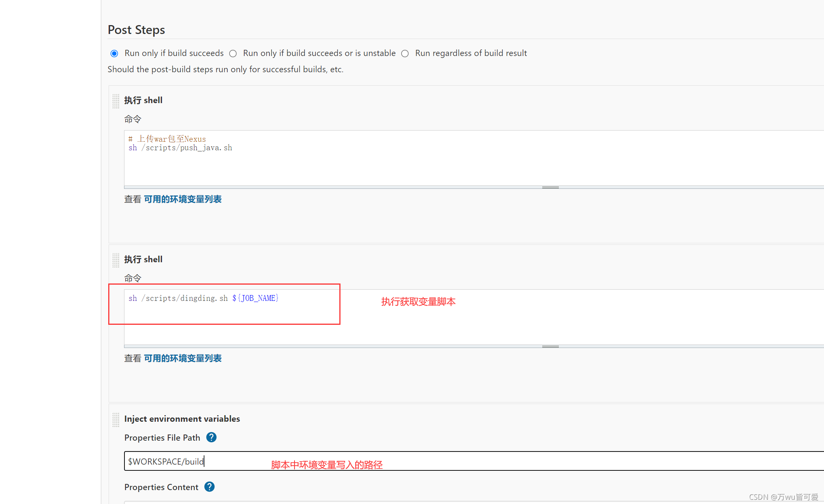Image resolution: width=824 pixels, height=504 pixels.
Task: Click the 'sh /scripts/push_java.sh' line
Action: (180, 148)
